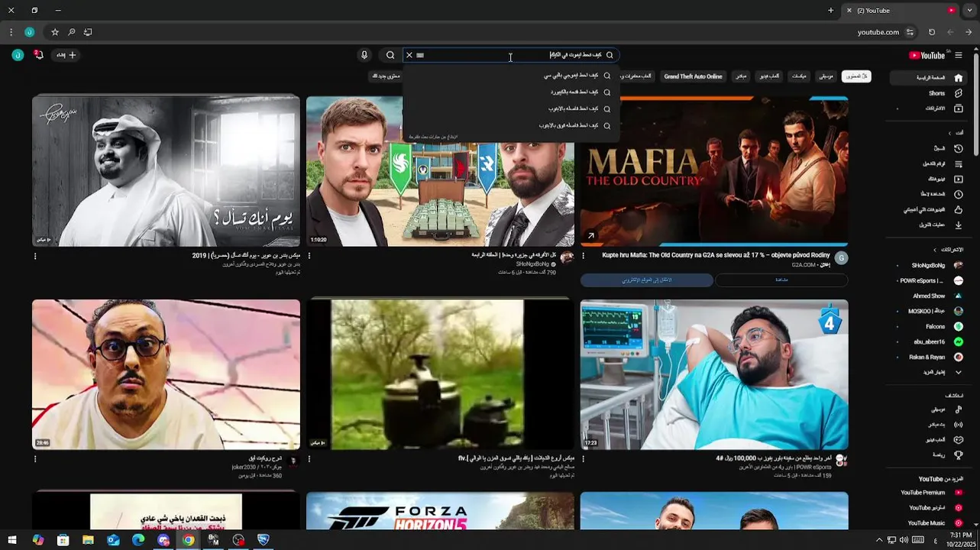Select the Grand Theft Auto Online filter chip
The height and width of the screenshot is (550, 980).
click(693, 76)
